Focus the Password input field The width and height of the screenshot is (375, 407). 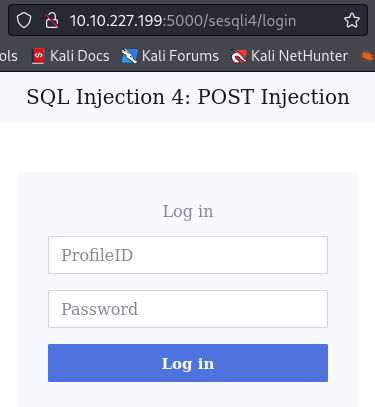click(x=188, y=309)
